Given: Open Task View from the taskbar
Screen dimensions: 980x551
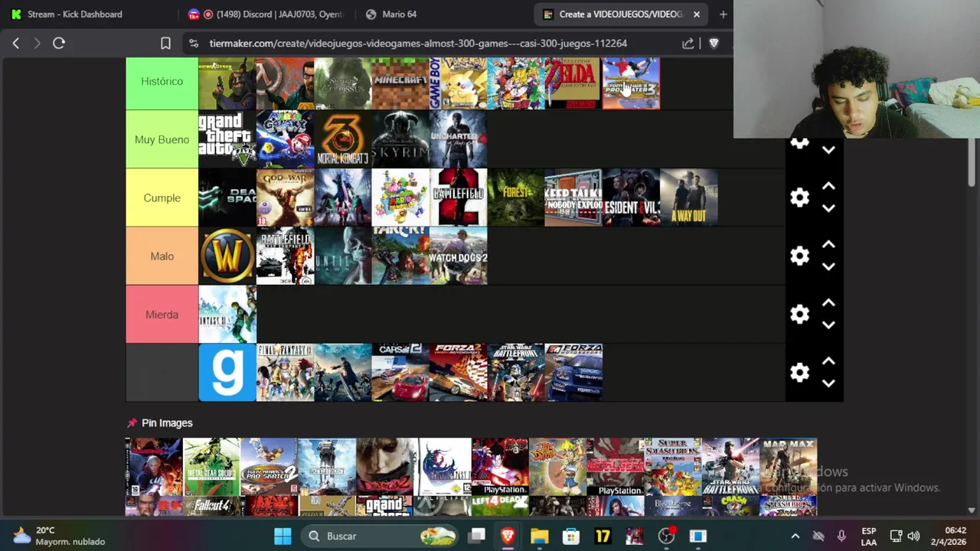Looking at the screenshot, I should 477,536.
